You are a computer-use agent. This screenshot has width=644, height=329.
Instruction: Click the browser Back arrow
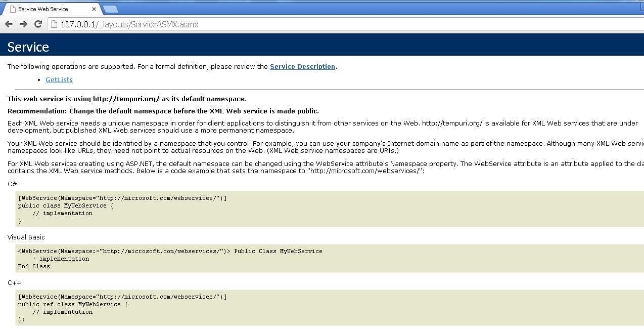click(x=9, y=24)
